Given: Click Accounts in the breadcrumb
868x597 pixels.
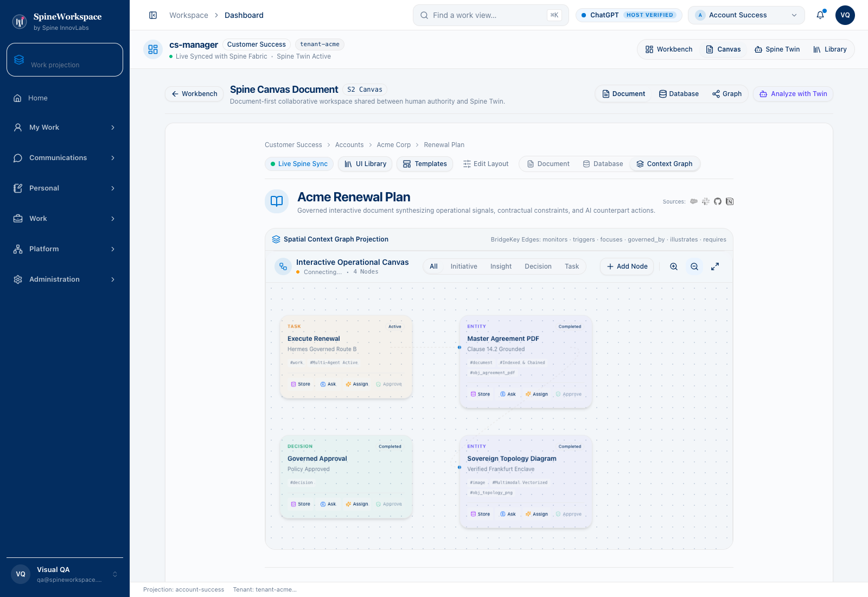Looking at the screenshot, I should tap(349, 145).
